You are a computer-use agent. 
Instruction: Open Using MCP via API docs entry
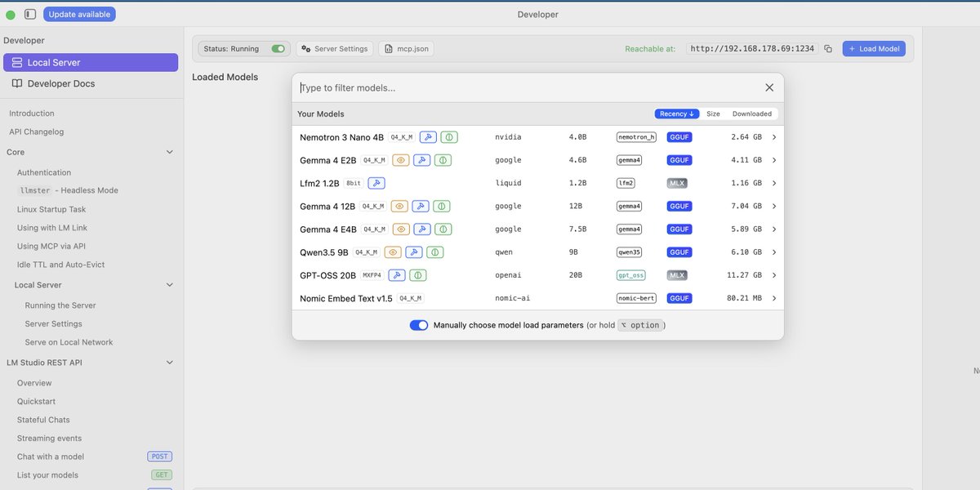51,246
